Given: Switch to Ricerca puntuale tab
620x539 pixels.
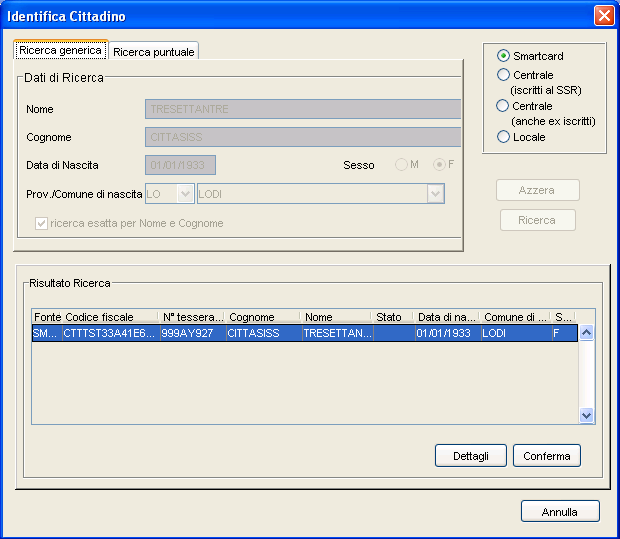Looking at the screenshot, I should [x=154, y=52].
